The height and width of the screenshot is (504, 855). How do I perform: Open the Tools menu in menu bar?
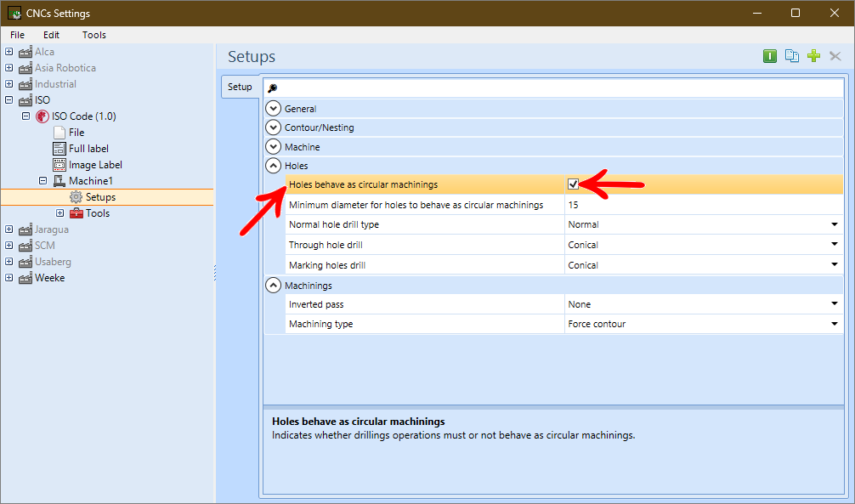94,35
